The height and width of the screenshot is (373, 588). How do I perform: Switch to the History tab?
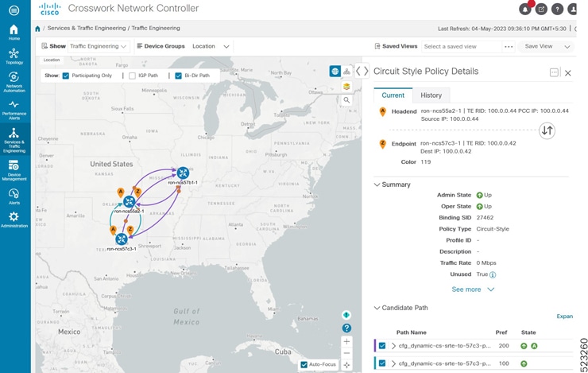[431, 95]
